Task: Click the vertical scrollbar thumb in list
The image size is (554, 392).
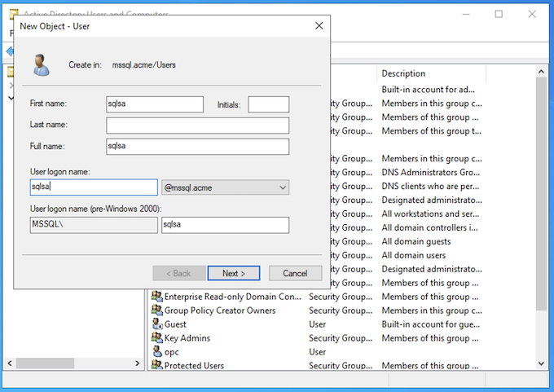Action: click(x=541, y=194)
